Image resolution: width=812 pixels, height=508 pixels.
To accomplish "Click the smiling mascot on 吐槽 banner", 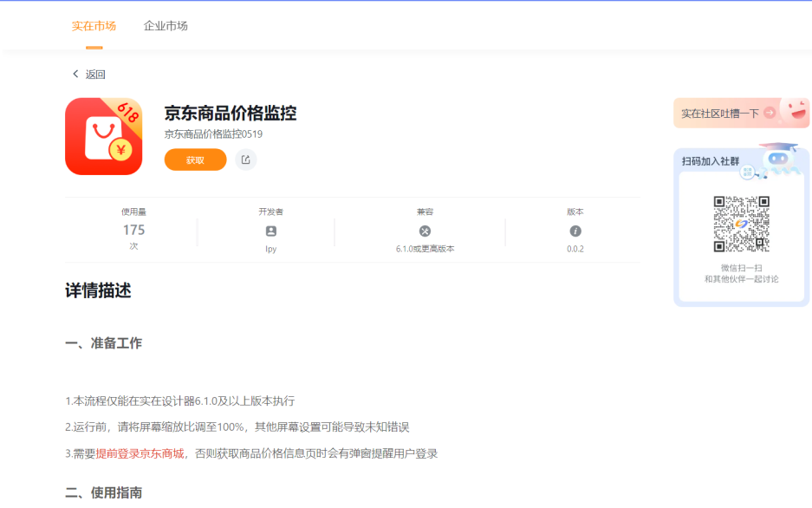I will tap(794, 109).
